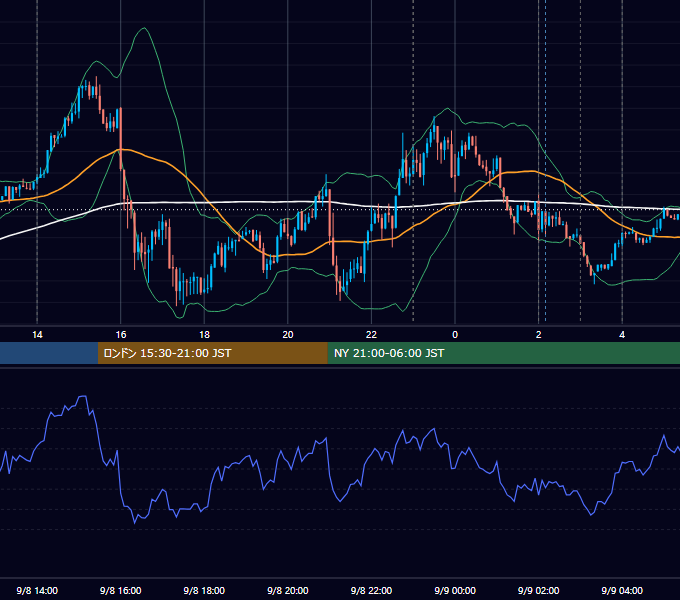This screenshot has width=680, height=600.
Task: Click the 9/8 22:00 date label
Action: tap(371, 590)
